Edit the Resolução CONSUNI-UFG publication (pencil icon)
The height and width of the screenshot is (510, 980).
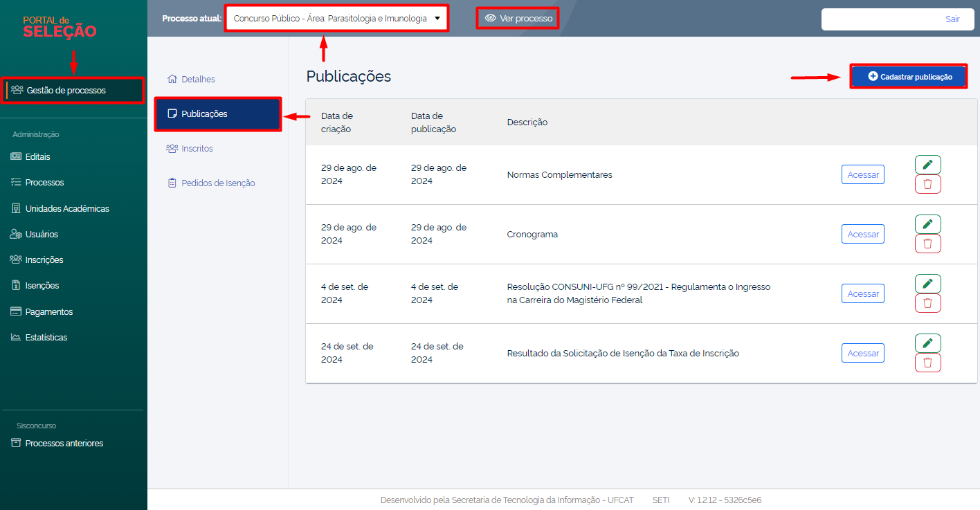click(927, 284)
